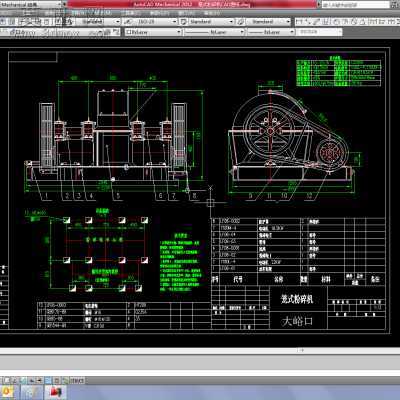Open the ByLayer color dropdown
The image size is (400, 400).
point(153,32)
